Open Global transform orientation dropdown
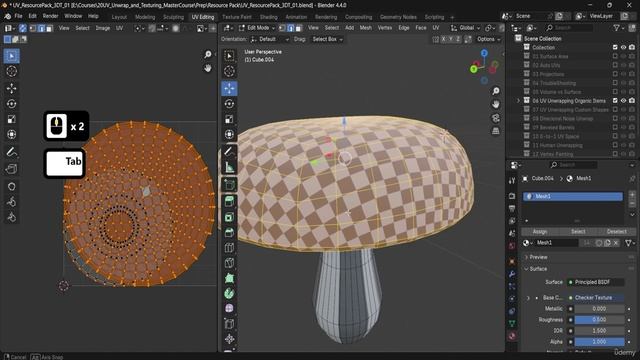This screenshot has width=640, height=360. (x=465, y=28)
